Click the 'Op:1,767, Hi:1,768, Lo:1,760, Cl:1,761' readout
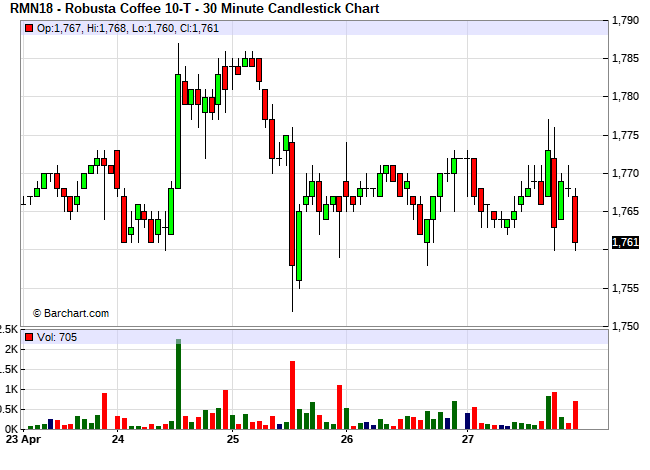 click(x=128, y=28)
